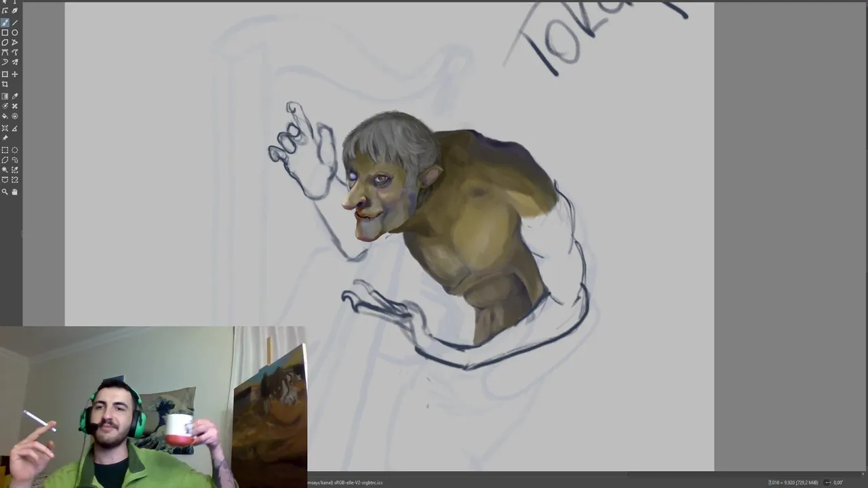
Task: Select the Smart Patch tool
Action: [x=15, y=106]
